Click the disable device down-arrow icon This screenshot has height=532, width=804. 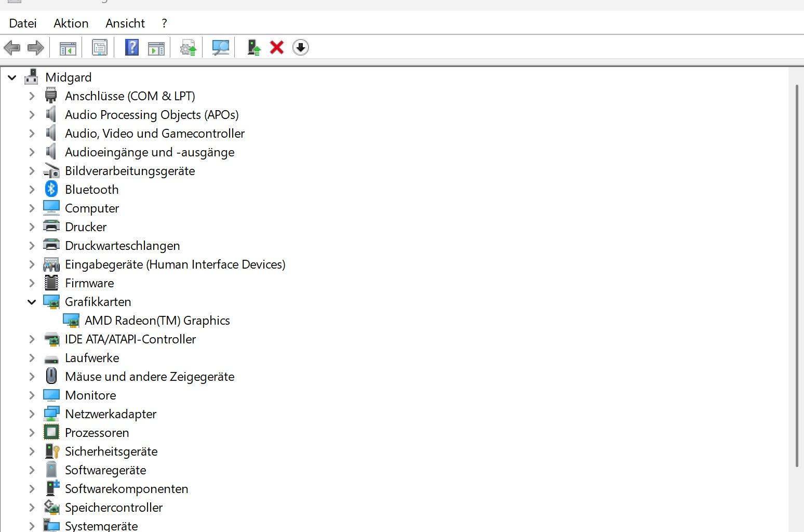[301, 48]
